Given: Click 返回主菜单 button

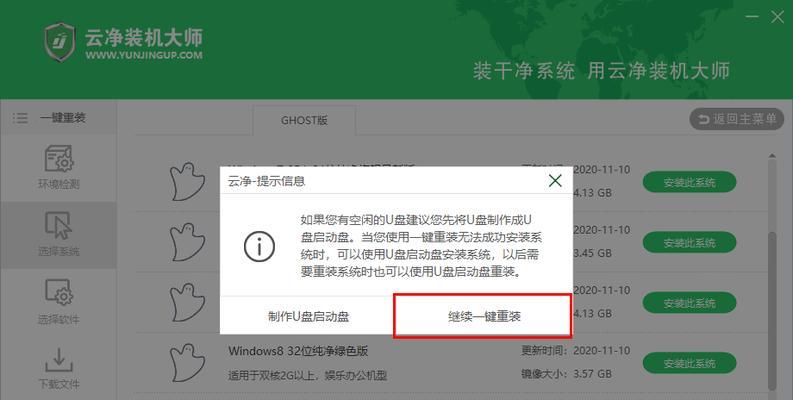Looking at the screenshot, I should click(736, 119).
